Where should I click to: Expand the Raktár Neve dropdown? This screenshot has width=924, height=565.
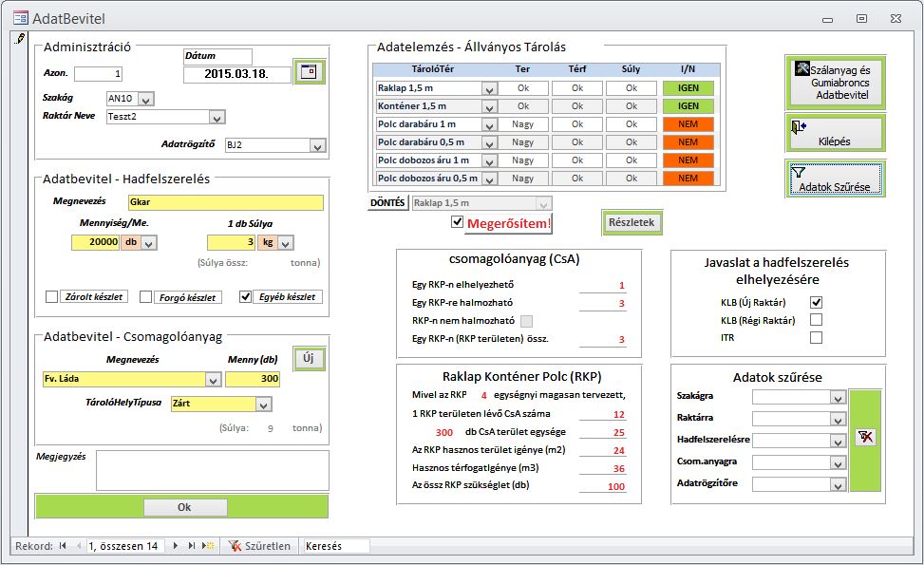217,118
